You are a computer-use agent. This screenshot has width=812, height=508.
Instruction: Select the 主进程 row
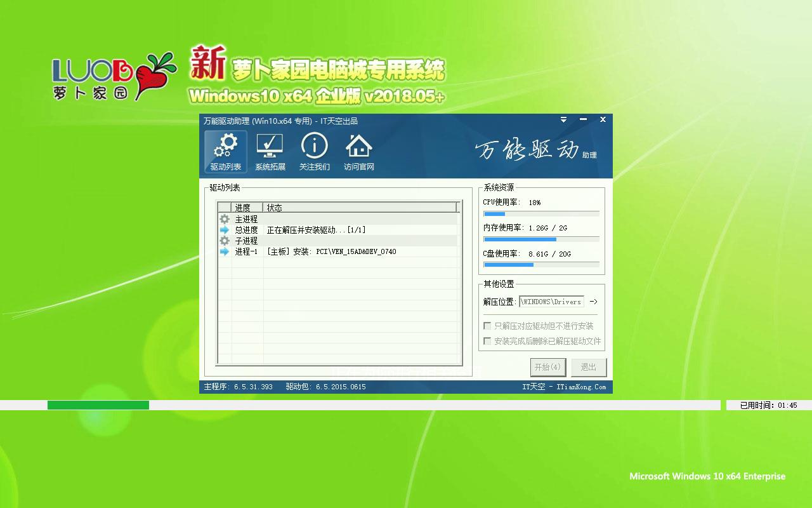point(337,219)
